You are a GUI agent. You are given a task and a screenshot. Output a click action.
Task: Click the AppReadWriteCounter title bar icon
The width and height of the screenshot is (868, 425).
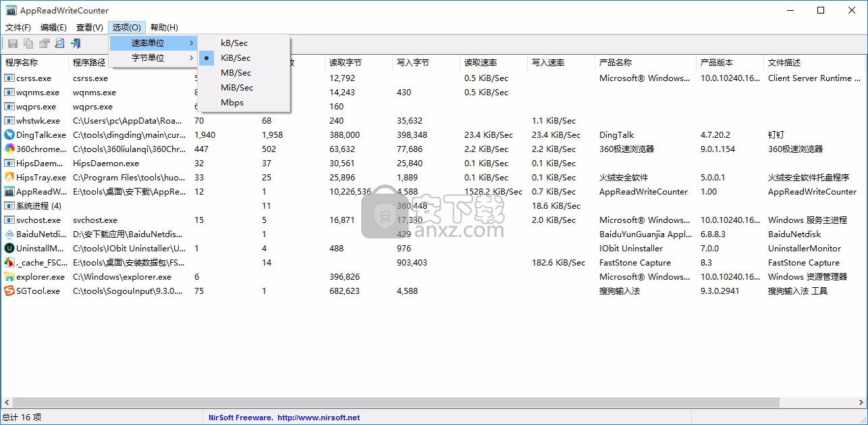11,10
